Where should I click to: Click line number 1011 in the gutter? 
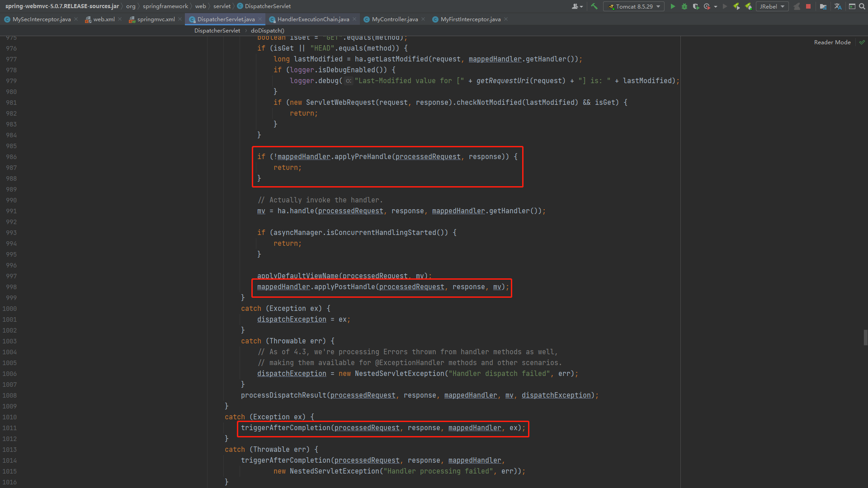click(x=9, y=428)
